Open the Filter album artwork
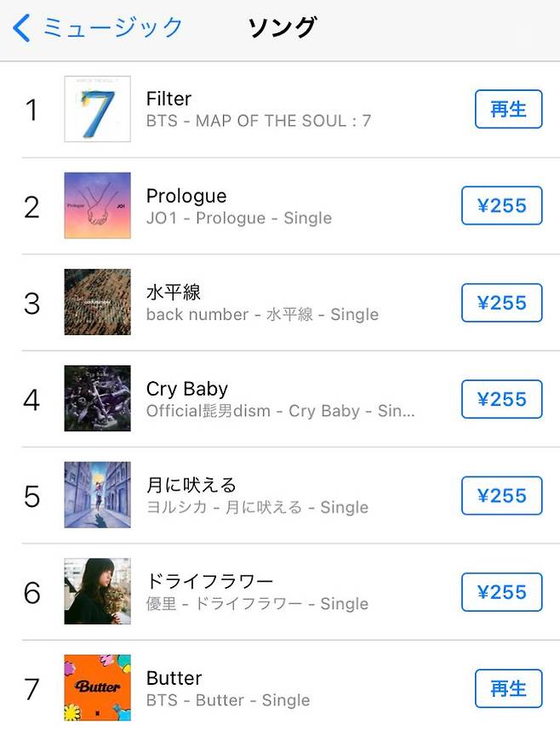560x735 pixels. coord(97,109)
